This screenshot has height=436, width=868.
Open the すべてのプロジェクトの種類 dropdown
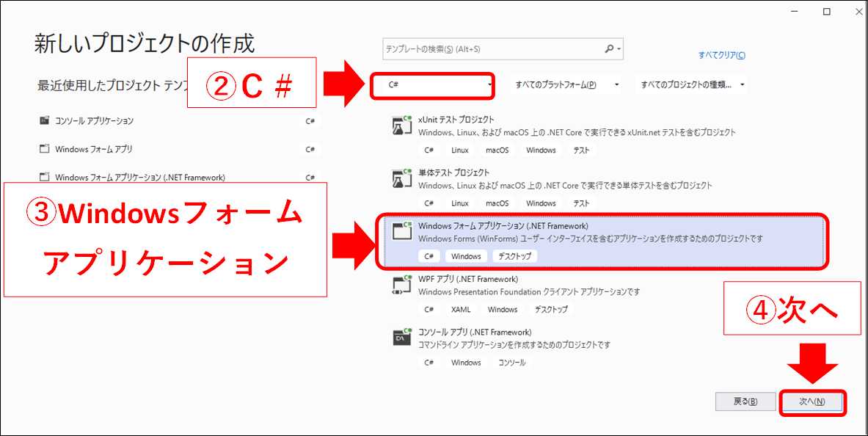tap(685, 85)
